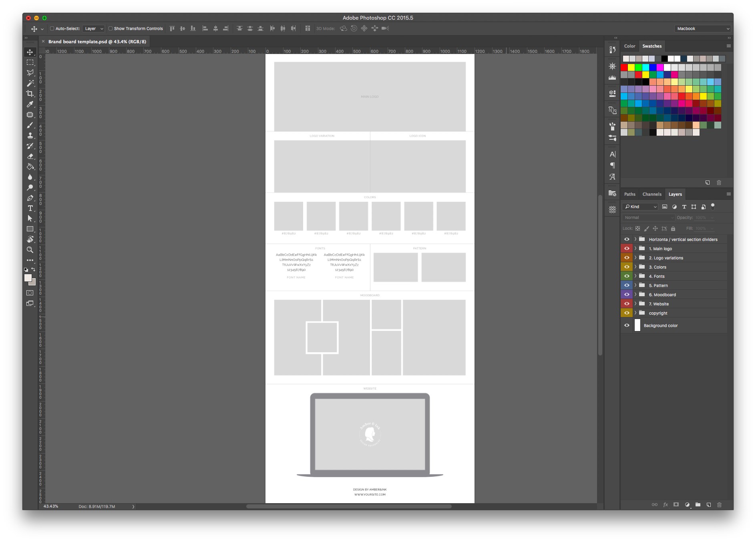Select the Move tool

click(30, 52)
